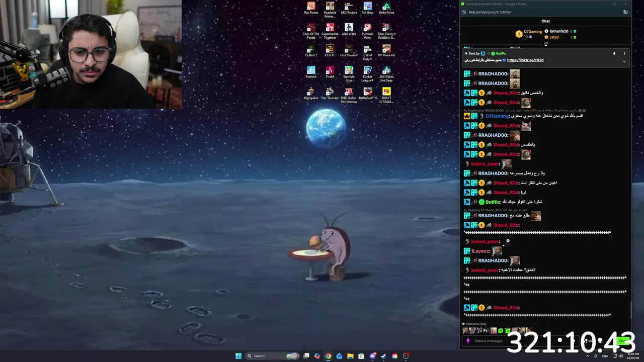Select the Fall Guys desktop icon
Viewport: 644px width, 362px height.
368,9
